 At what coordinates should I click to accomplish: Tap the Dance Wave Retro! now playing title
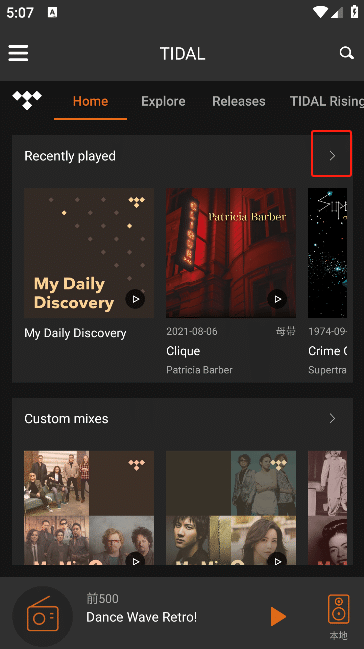point(142,617)
